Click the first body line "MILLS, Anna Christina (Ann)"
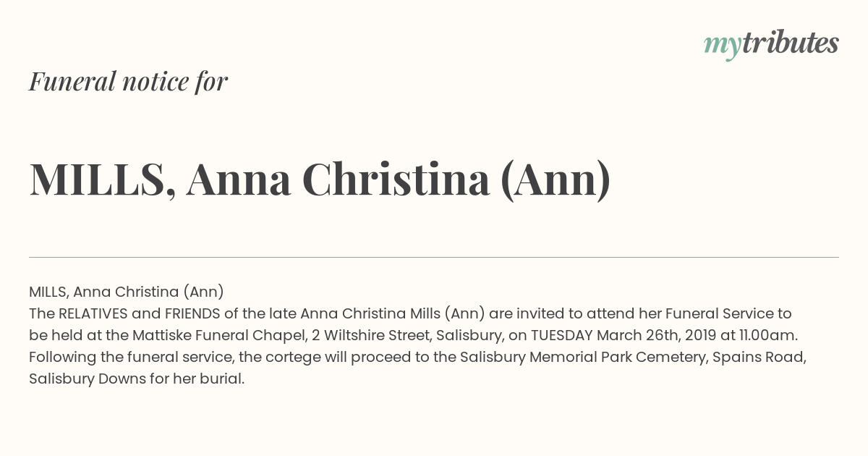 tap(127, 292)
